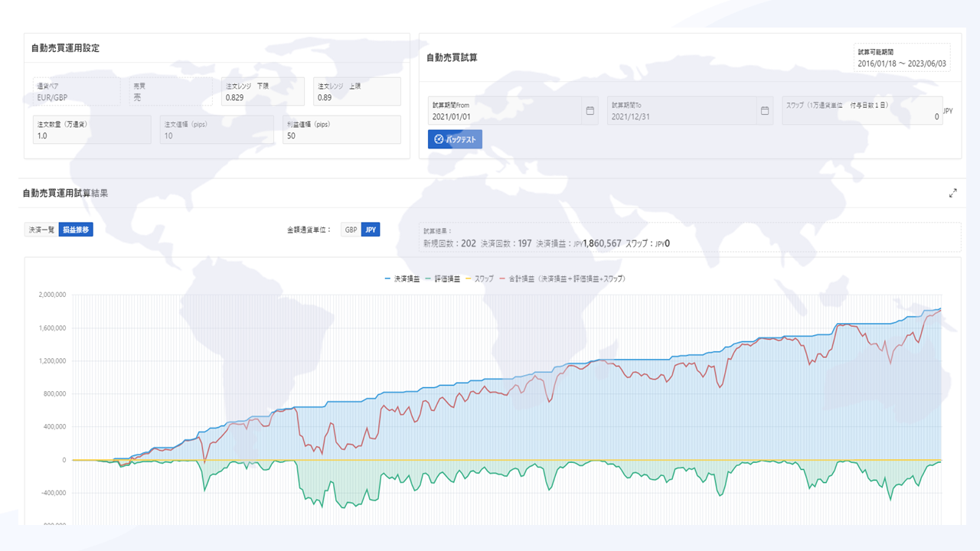Switch to 損益推移 tab
Screen dimensions: 980x551
[76, 230]
